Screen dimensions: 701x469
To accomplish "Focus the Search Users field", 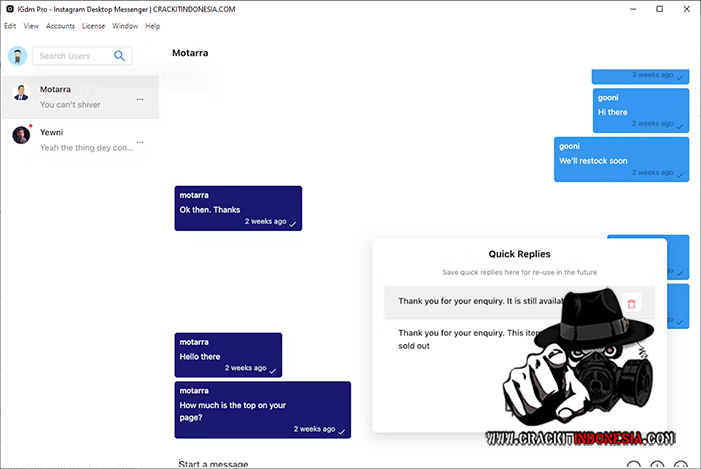I will 75,56.
